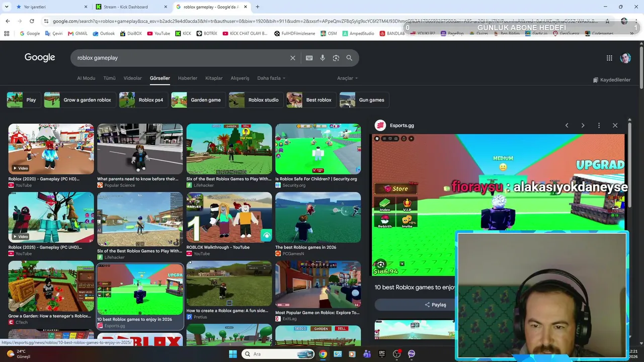Filter images by the Garden game chip

pyautogui.click(x=198, y=100)
